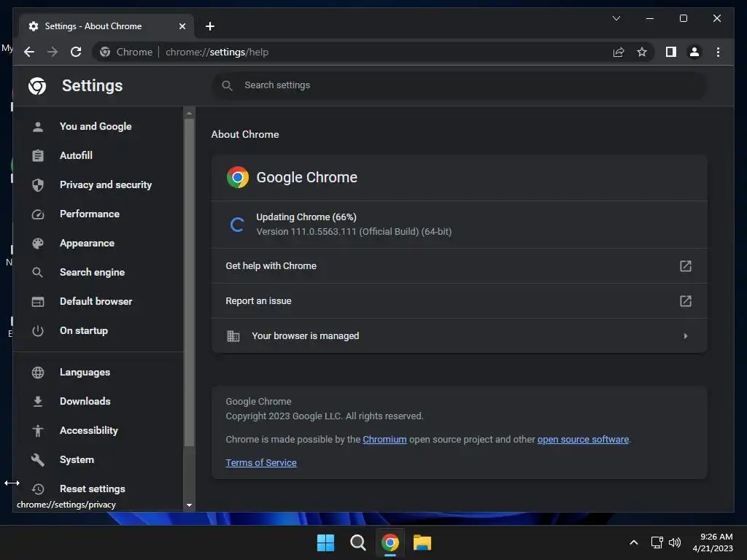Click the sidebar vertical scrollbar thumb

point(189,282)
